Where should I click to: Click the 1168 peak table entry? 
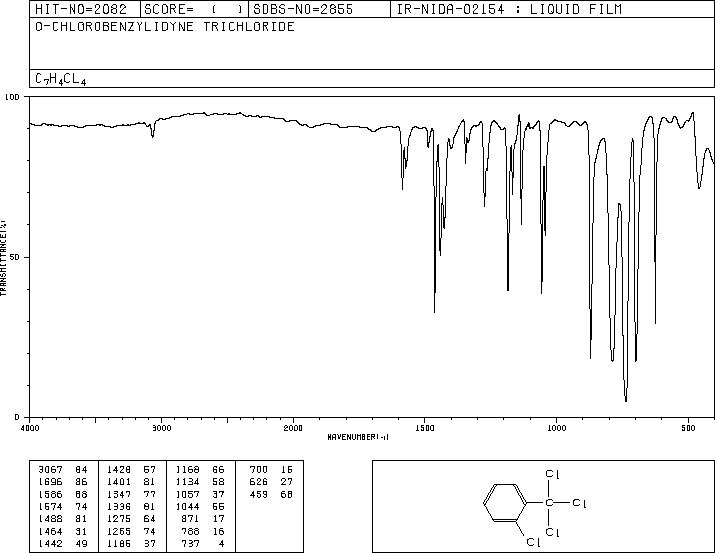click(x=200, y=470)
